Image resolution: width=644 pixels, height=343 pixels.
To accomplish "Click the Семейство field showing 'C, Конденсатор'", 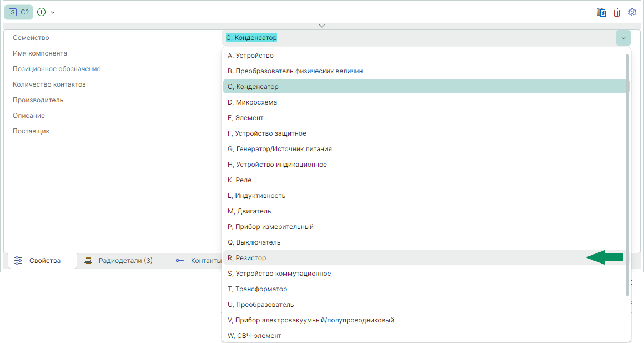I will (x=416, y=38).
